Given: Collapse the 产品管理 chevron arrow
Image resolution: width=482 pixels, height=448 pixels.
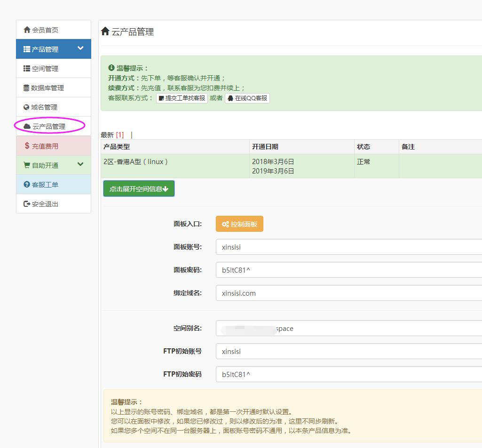Looking at the screenshot, I should 80,48.
